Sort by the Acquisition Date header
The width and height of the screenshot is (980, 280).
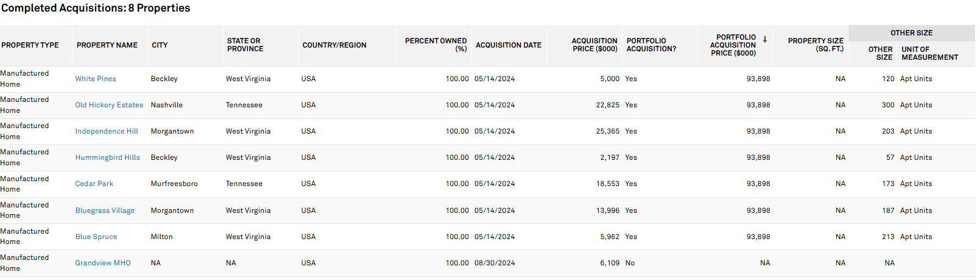tap(509, 45)
